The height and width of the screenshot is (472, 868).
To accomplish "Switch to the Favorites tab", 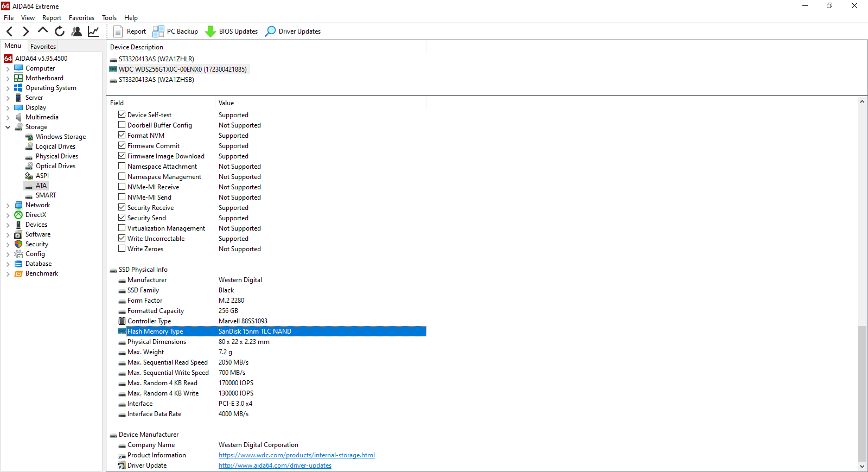I will (x=43, y=47).
